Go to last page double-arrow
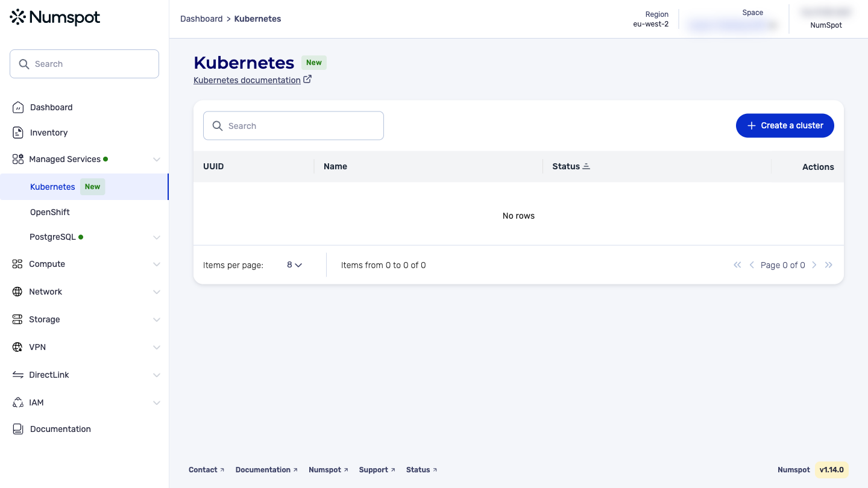Image resolution: width=868 pixels, height=488 pixels. coord(829,265)
